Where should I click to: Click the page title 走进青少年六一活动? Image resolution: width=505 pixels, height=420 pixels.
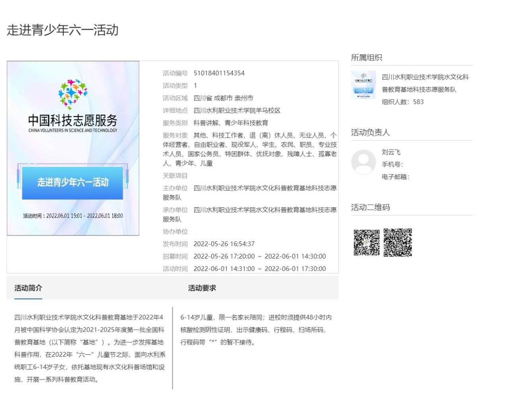pos(62,30)
